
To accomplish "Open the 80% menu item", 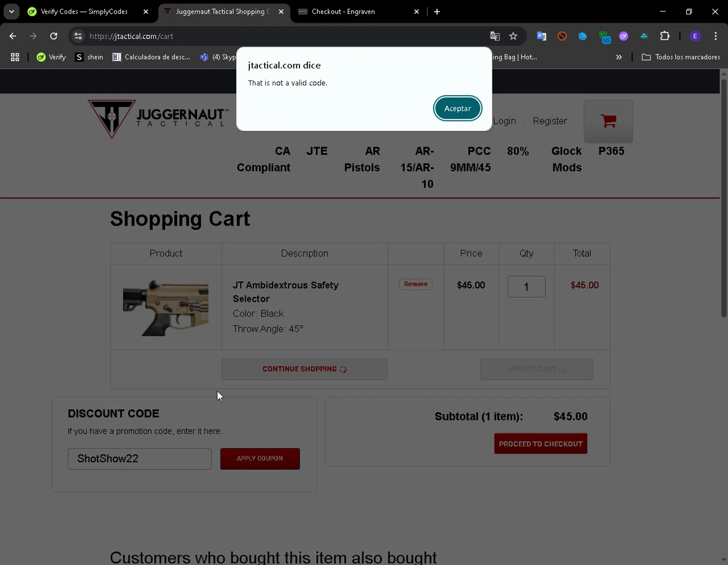I will point(518,151).
